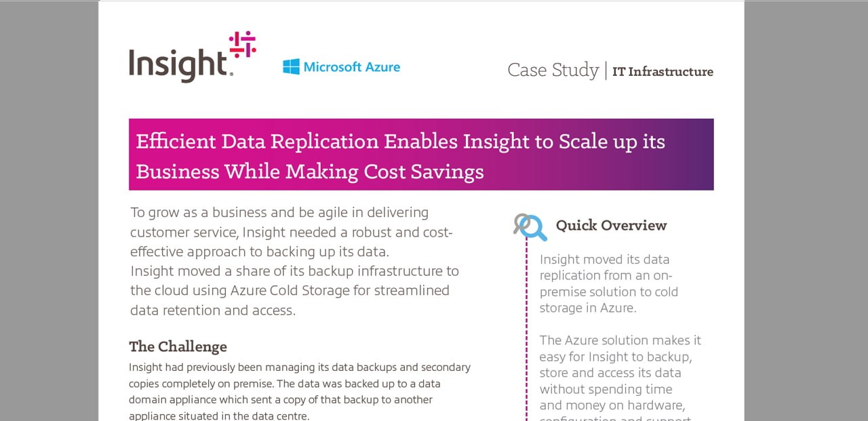Click the vertical bar separating Case Study
The width and height of the screenshot is (868, 421).
point(606,71)
